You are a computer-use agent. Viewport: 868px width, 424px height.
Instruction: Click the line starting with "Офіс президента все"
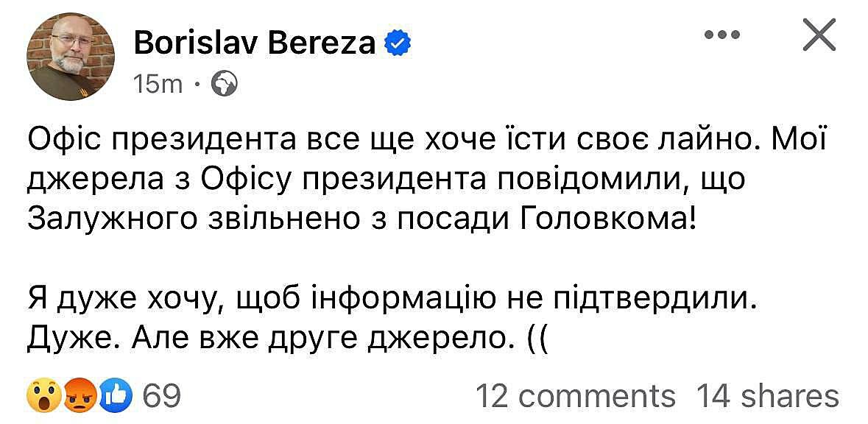[433, 138]
